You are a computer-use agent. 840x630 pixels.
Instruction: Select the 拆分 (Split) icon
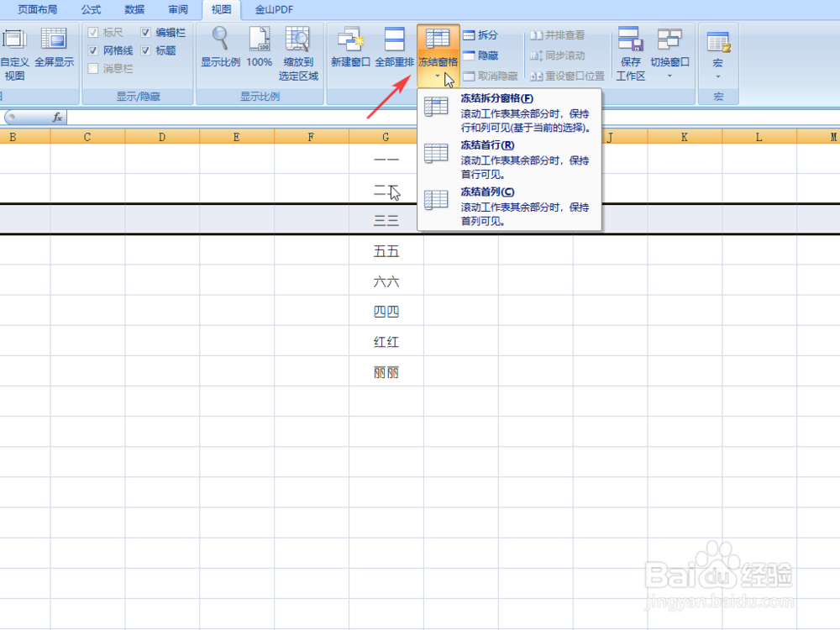point(480,34)
